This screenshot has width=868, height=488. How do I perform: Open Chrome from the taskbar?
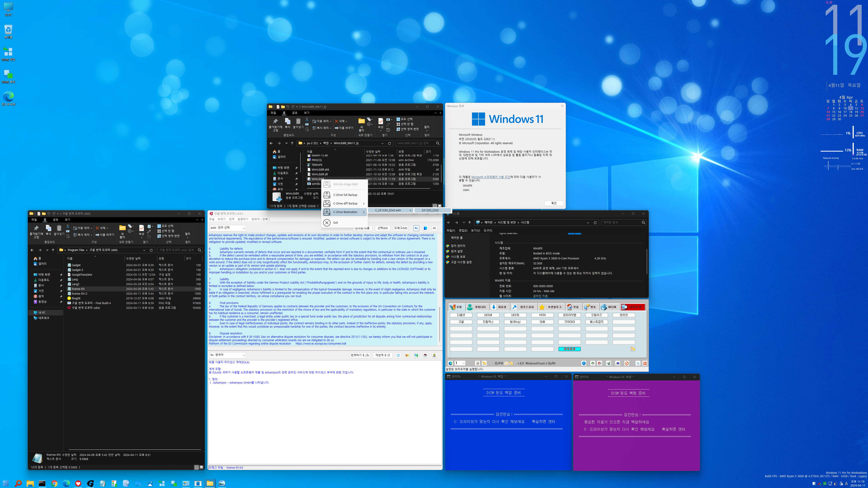coord(54,483)
